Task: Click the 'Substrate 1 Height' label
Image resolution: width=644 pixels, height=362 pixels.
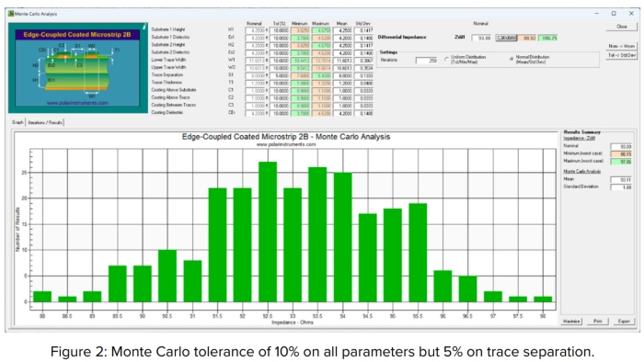Action: click(x=168, y=30)
